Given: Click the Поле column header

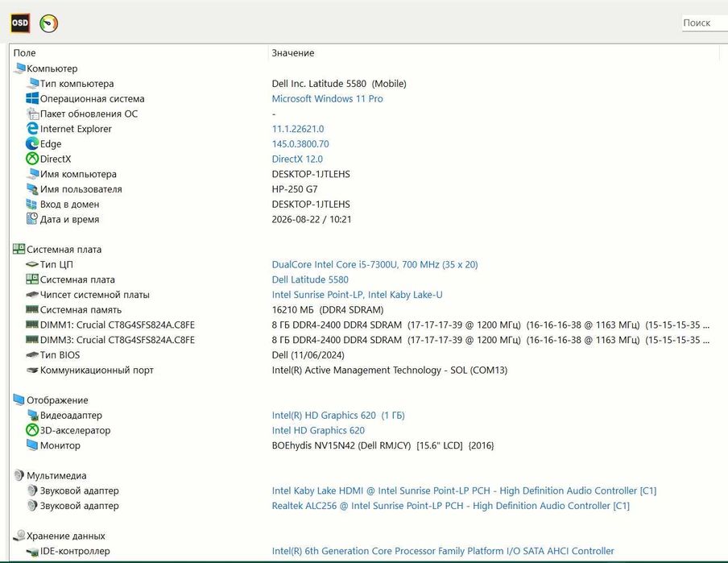Looking at the screenshot, I should tap(25, 53).
